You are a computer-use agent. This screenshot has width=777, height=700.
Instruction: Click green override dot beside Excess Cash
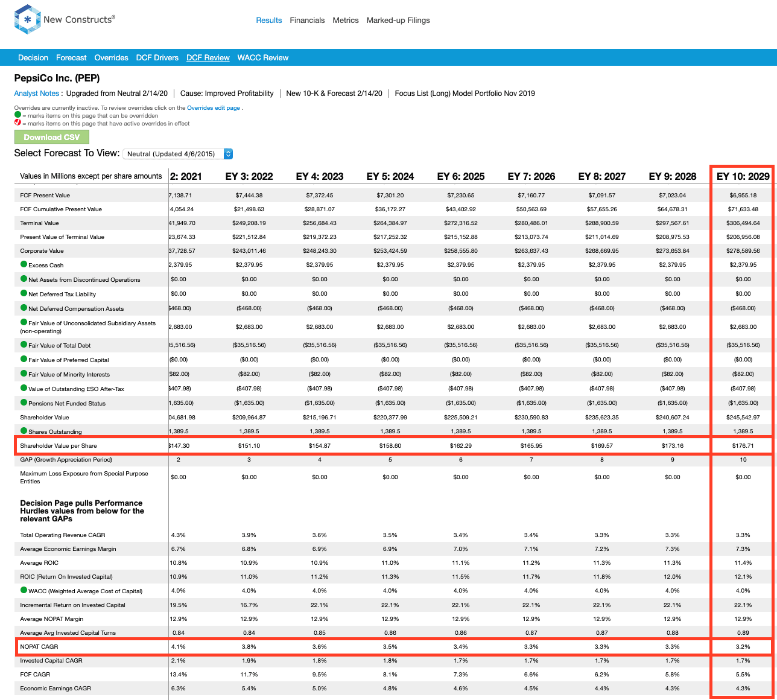click(x=24, y=264)
